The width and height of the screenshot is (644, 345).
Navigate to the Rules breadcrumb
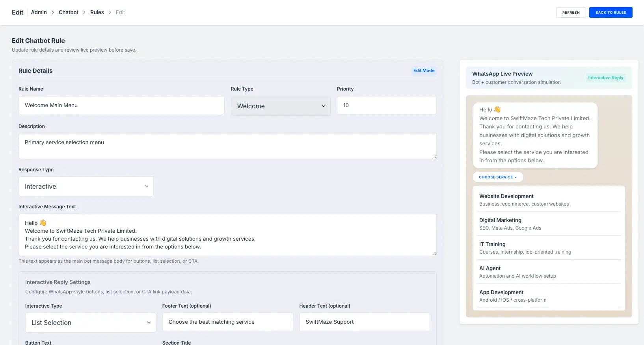tap(97, 12)
